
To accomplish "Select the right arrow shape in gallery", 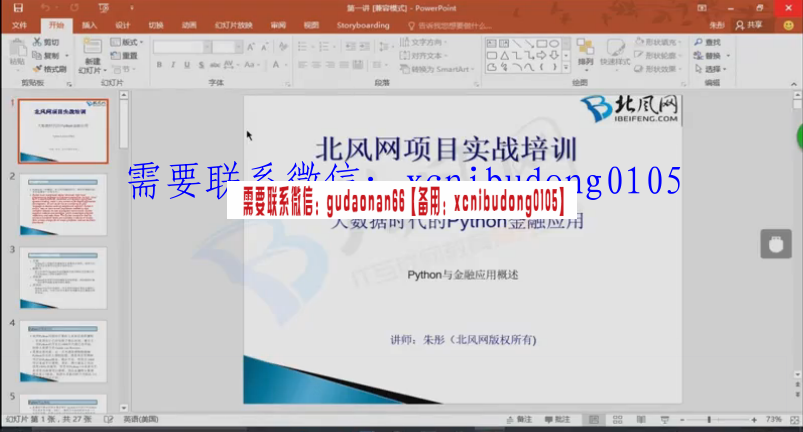I will click(x=542, y=55).
